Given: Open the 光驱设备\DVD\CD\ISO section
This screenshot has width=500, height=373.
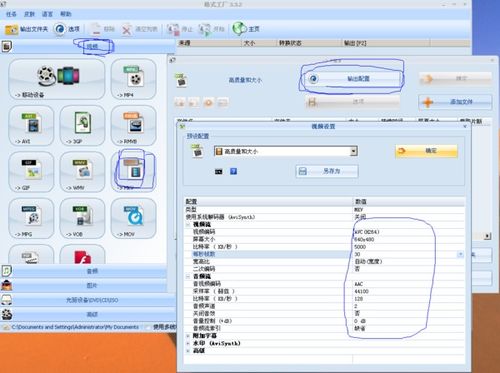Looking at the screenshot, I should click(x=92, y=300).
